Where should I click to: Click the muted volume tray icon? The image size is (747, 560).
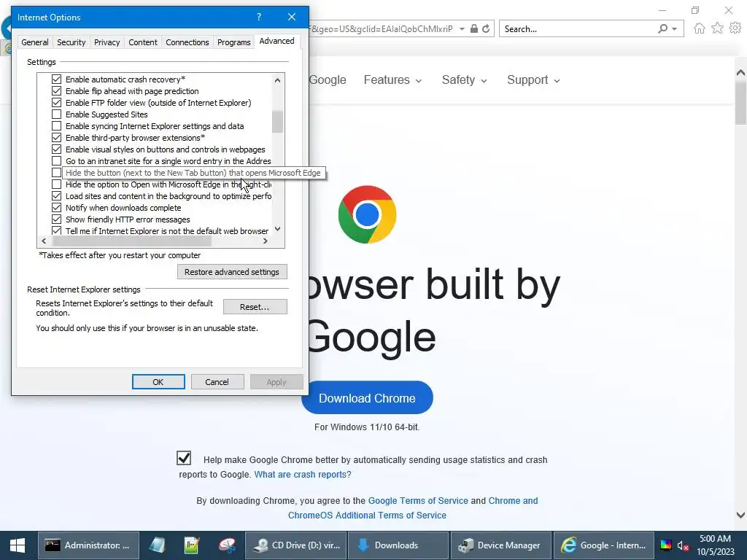(683, 546)
